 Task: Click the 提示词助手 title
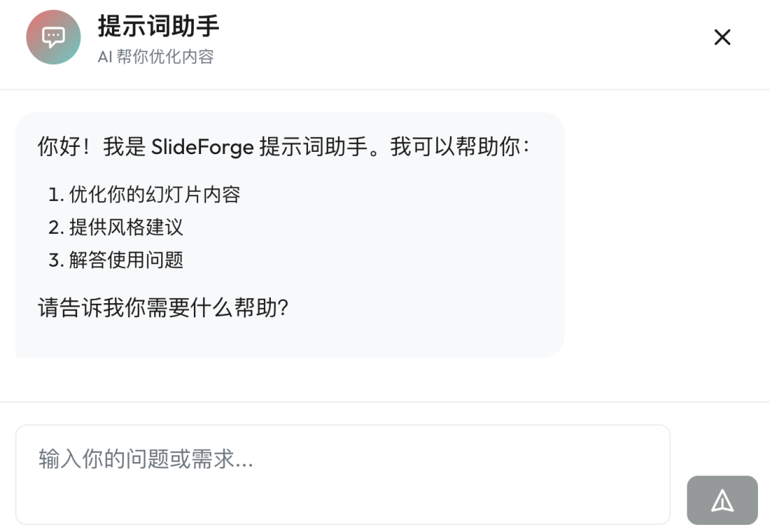point(158,26)
